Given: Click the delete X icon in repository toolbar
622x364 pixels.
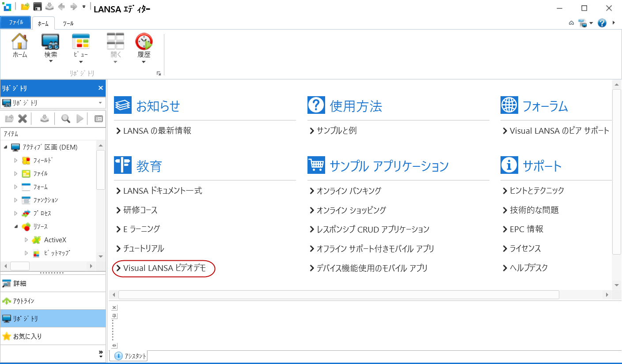Looking at the screenshot, I should 23,119.
